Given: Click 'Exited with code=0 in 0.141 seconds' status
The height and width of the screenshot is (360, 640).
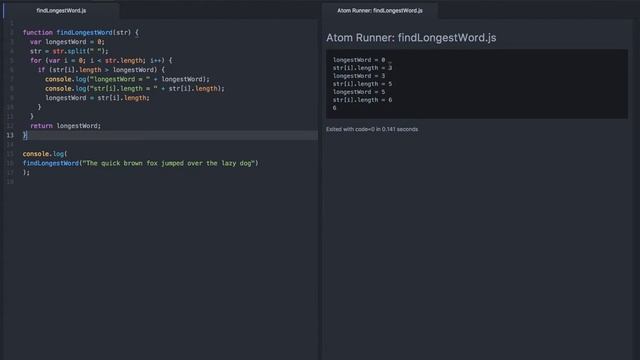Looking at the screenshot, I should [x=372, y=129].
